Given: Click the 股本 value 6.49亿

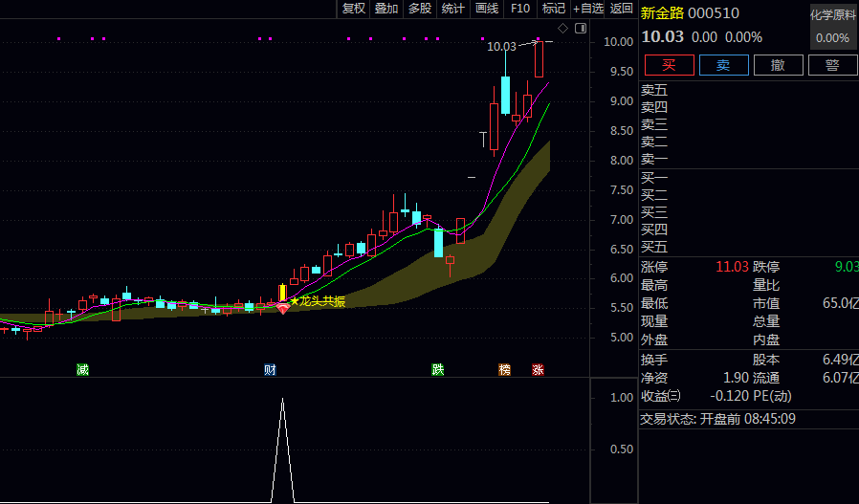Looking at the screenshot, I should click(x=841, y=360).
